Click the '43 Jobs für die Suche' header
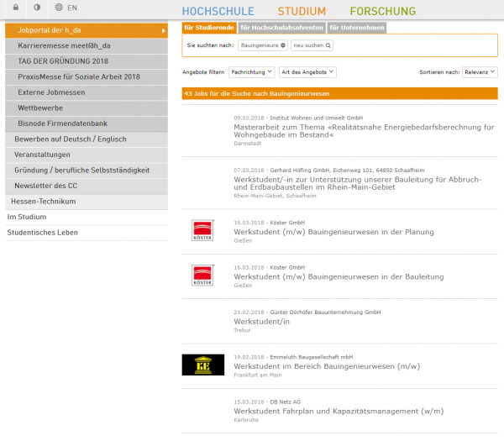The width and height of the screenshot is (504, 441). pos(339,94)
